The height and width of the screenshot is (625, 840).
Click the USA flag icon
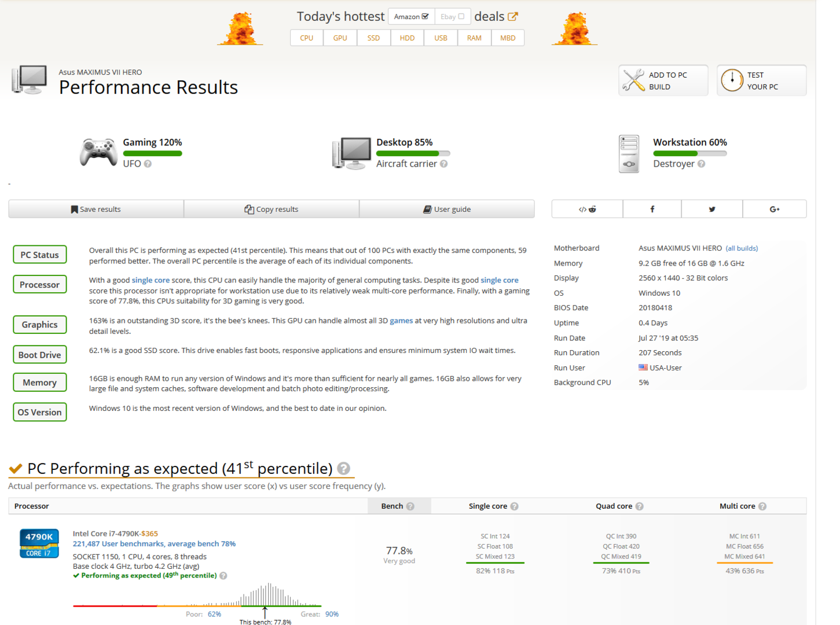(x=643, y=367)
